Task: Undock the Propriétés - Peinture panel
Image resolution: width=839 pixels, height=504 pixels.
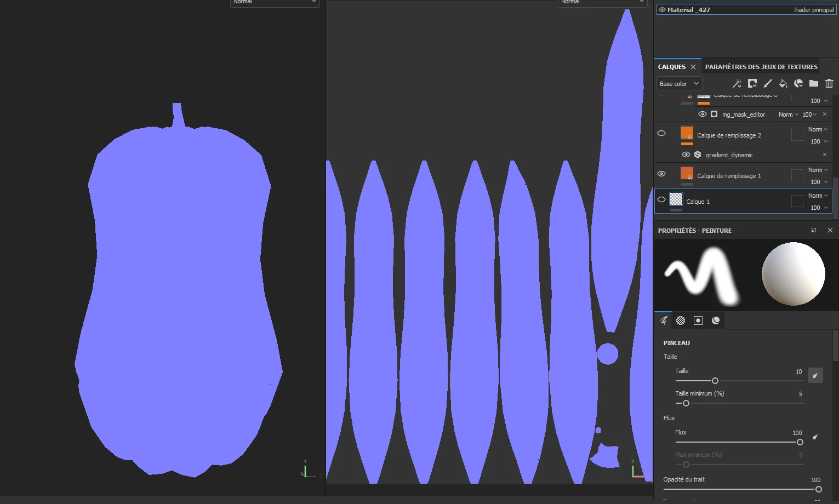Action: (x=814, y=230)
